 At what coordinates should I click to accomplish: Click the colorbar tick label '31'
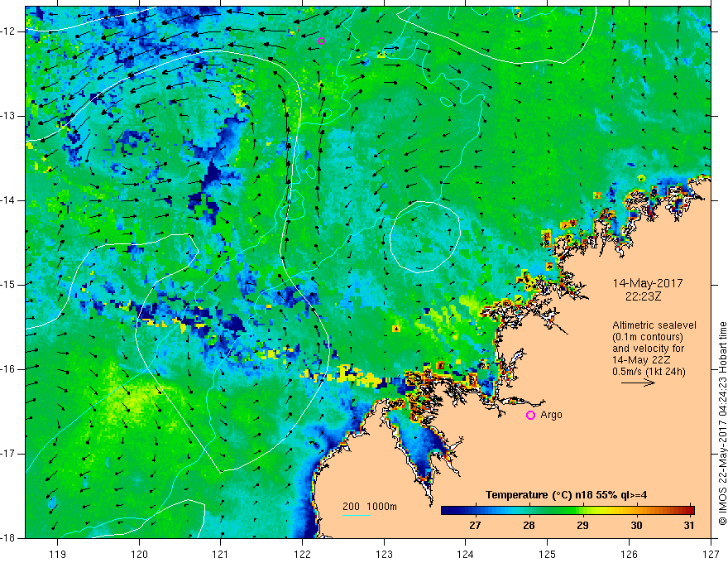point(689,526)
